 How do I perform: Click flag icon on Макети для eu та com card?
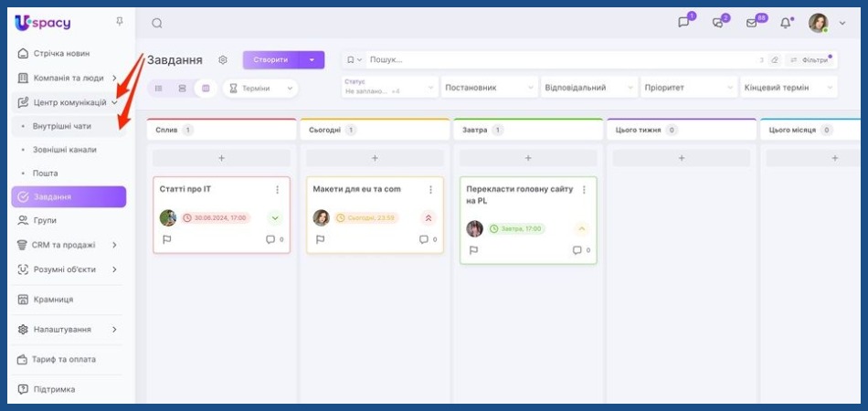[x=320, y=239]
